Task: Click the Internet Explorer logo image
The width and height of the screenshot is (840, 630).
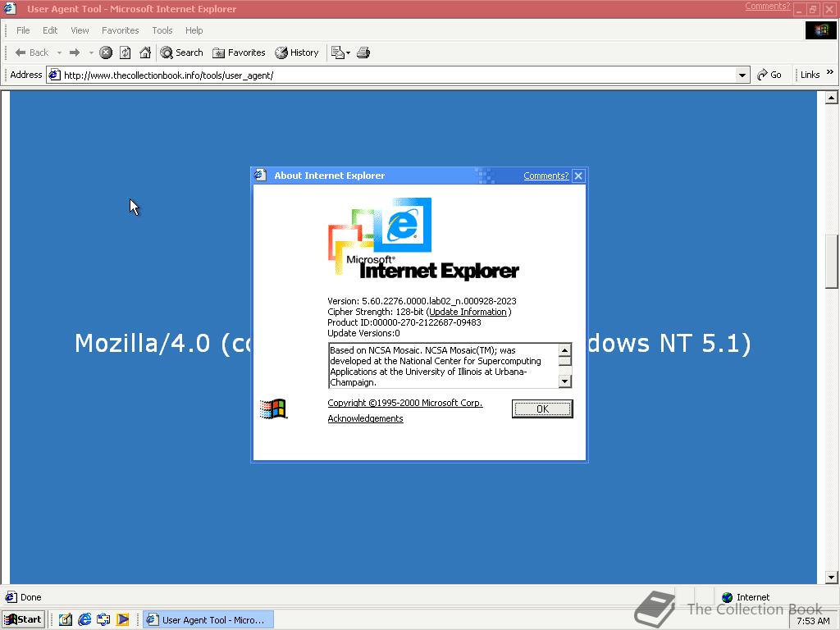Action: (x=423, y=239)
